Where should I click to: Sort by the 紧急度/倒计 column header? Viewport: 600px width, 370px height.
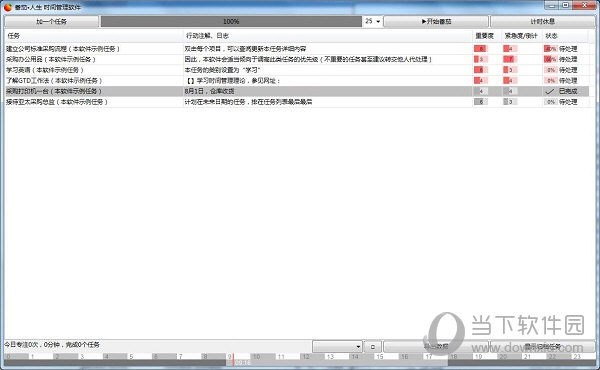point(521,36)
